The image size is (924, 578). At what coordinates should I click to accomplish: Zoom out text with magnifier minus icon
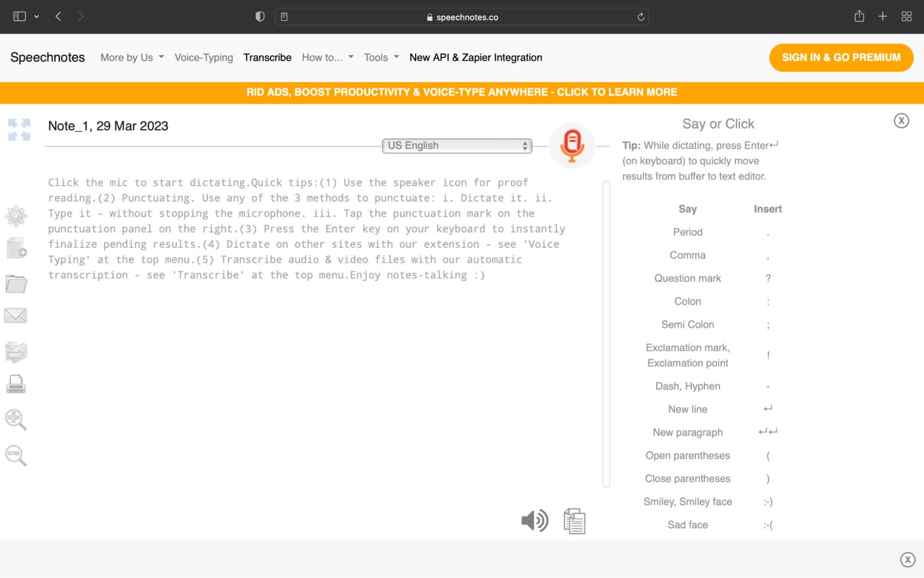point(16,455)
